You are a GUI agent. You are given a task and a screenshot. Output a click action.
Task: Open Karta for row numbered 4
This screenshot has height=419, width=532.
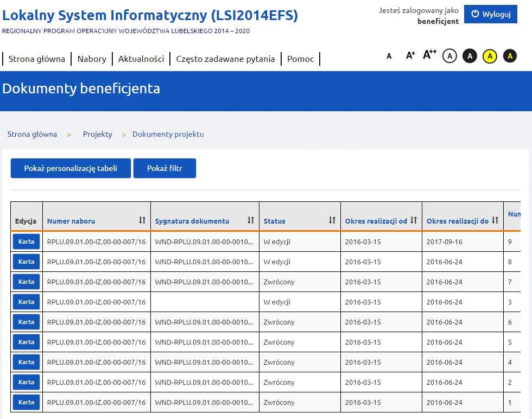[26, 362]
